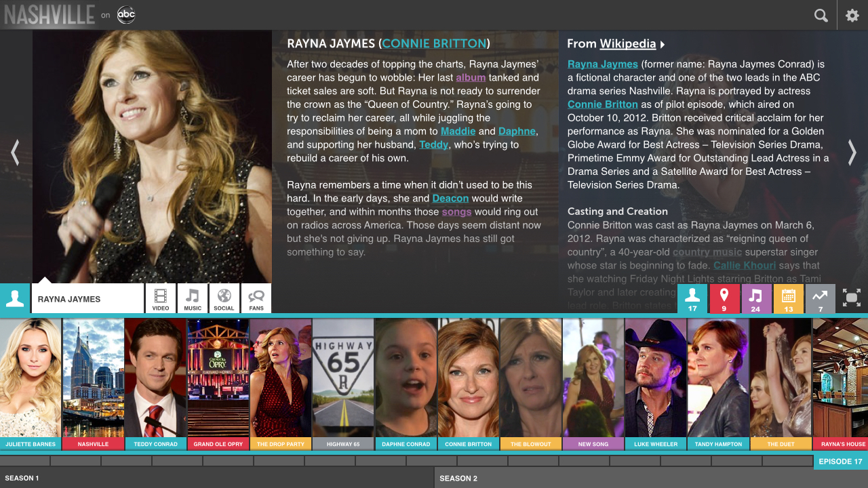Screen dimensions: 868x488
Task: Filter by people category showing 17
Action: (x=692, y=299)
